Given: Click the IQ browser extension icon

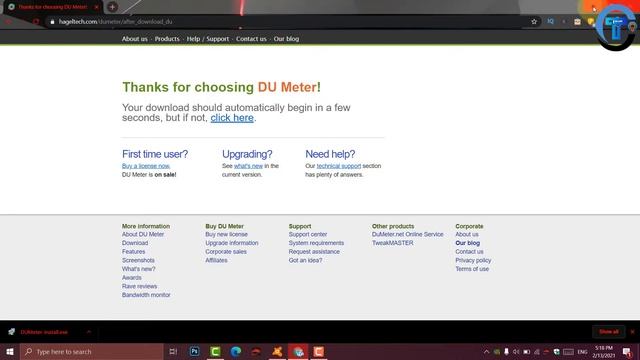Looking at the screenshot, I should pos(550,21).
